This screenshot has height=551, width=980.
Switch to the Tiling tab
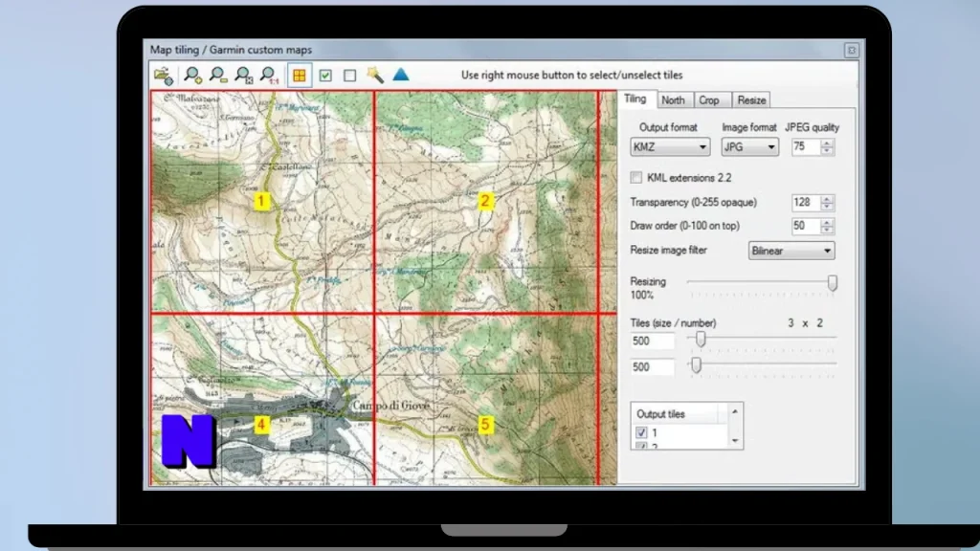tap(635, 99)
